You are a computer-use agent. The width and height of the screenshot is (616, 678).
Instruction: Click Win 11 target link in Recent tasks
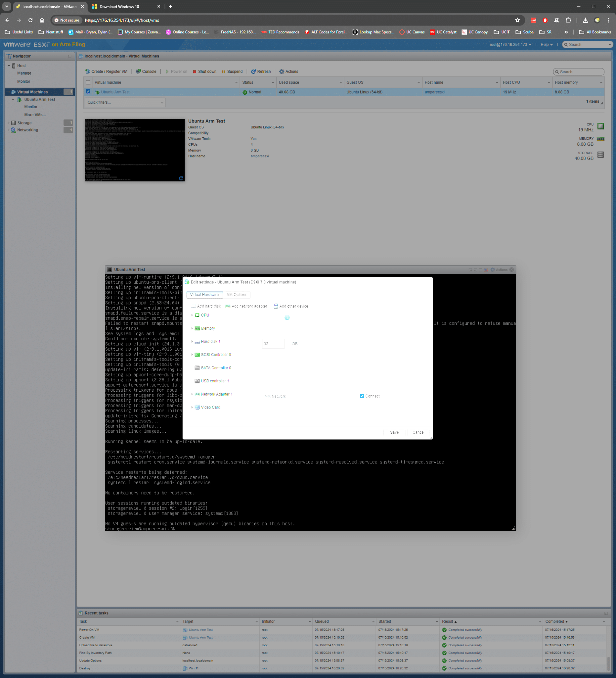click(x=194, y=668)
